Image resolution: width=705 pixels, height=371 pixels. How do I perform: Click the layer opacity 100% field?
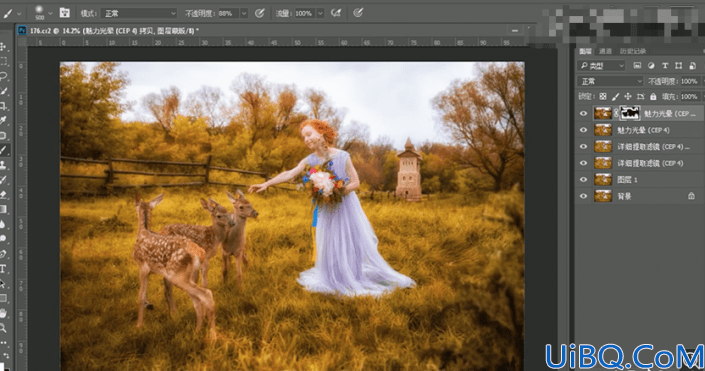tap(689, 81)
